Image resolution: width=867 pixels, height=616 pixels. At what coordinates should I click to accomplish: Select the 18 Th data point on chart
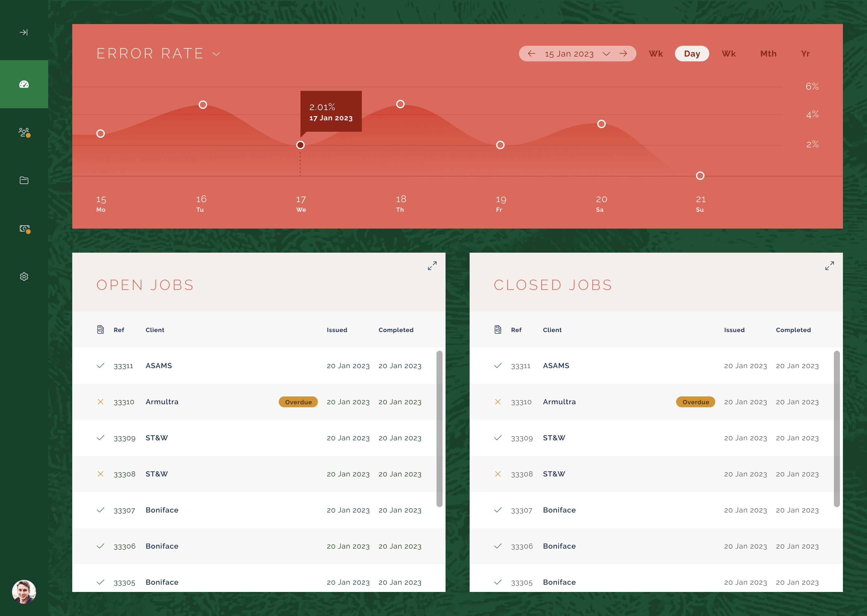pyautogui.click(x=400, y=104)
